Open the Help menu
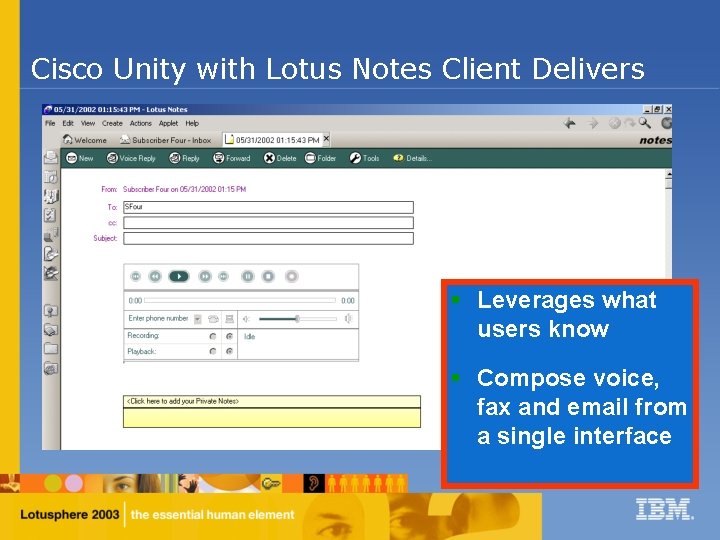Image resolution: width=720 pixels, height=540 pixels. [192, 123]
